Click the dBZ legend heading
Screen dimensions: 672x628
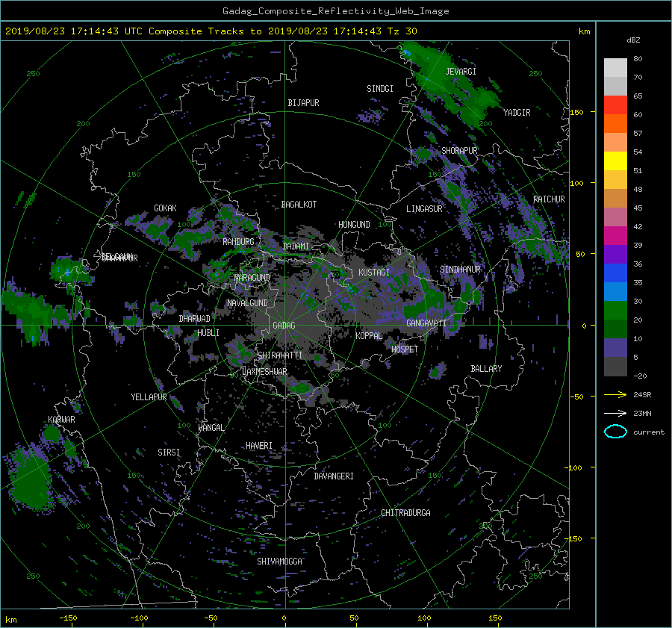(633, 40)
